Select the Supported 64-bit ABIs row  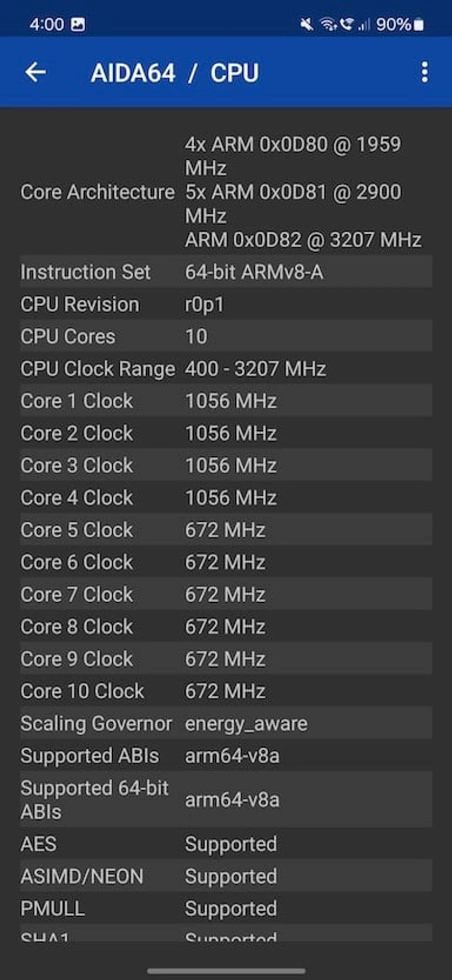pos(226,799)
